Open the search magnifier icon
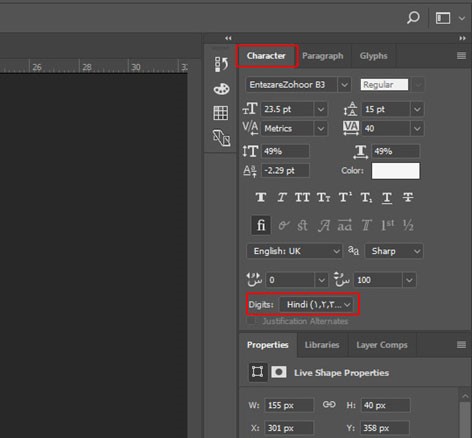 click(413, 18)
